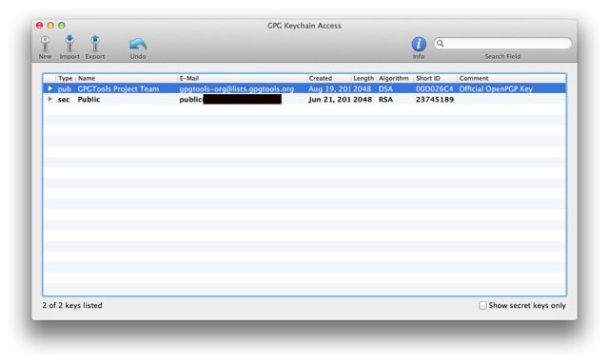Click short ID 23745189
Screen dimensions: 609x364
click(435, 100)
